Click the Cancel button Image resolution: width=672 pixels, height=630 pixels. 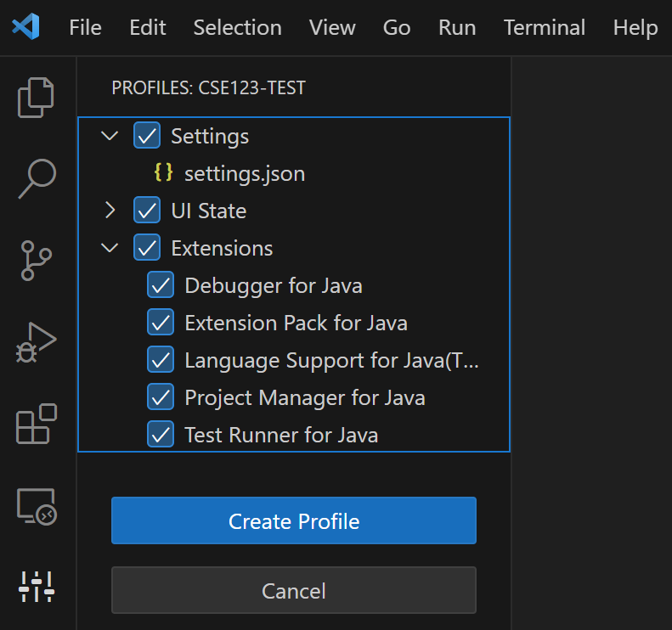(x=293, y=590)
